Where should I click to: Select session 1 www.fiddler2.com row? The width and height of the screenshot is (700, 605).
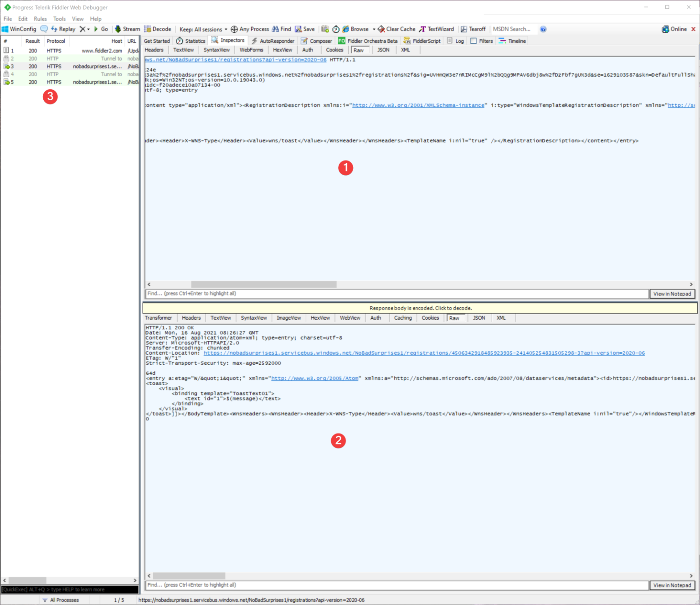click(70, 51)
